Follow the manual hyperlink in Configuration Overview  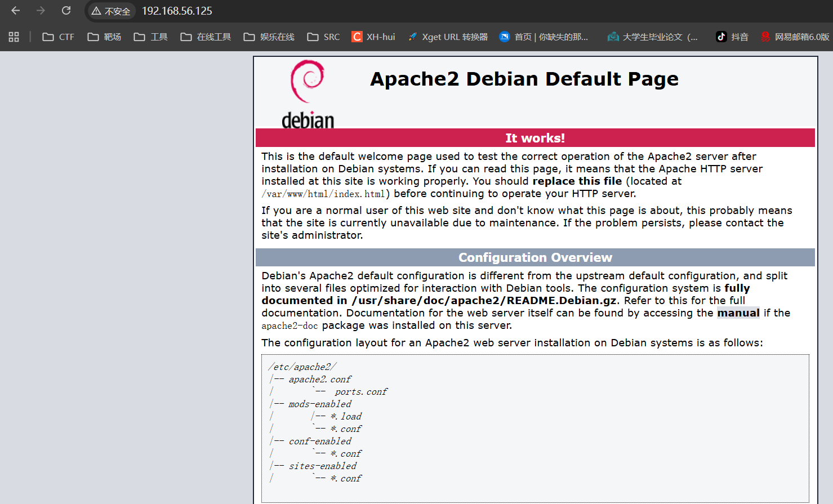point(738,313)
